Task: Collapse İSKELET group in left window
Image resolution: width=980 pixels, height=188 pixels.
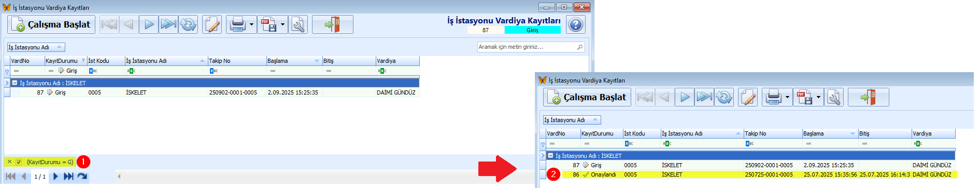Action: 15,83
